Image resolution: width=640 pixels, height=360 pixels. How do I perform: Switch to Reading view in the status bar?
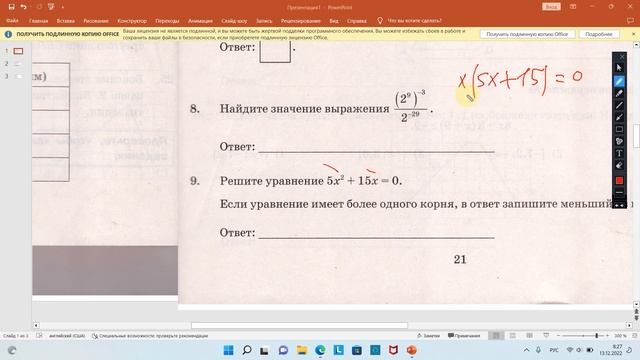coord(529,336)
